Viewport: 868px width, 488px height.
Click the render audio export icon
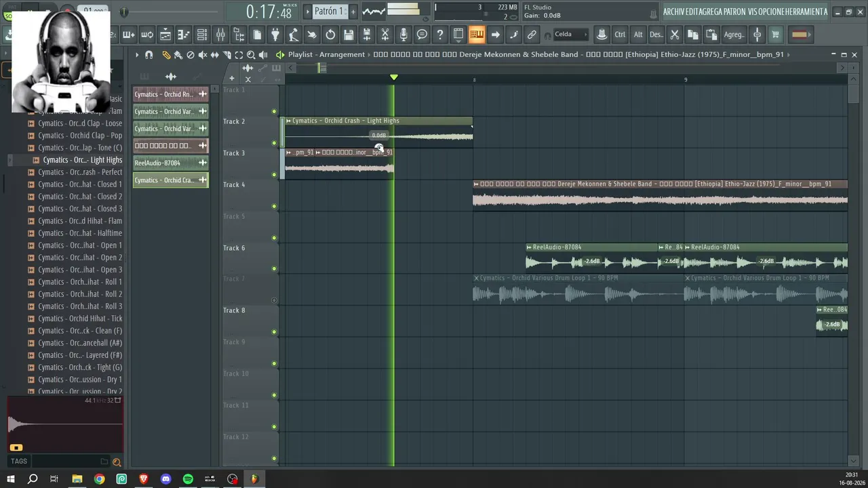[x=367, y=35]
